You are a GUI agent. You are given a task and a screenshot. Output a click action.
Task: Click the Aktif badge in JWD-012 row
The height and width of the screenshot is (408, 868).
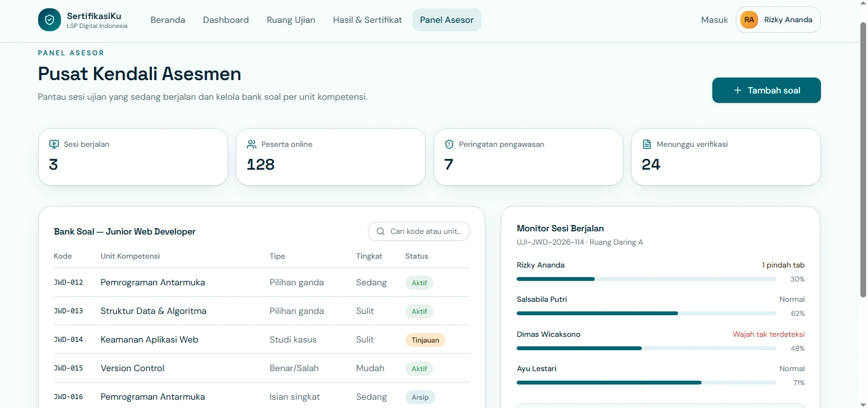419,283
